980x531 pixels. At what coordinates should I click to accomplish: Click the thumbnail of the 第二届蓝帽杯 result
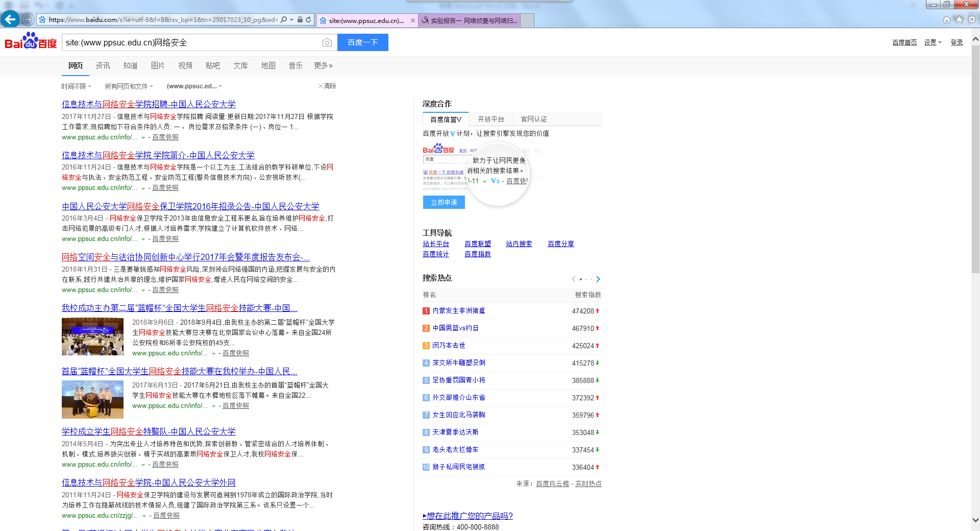point(92,336)
